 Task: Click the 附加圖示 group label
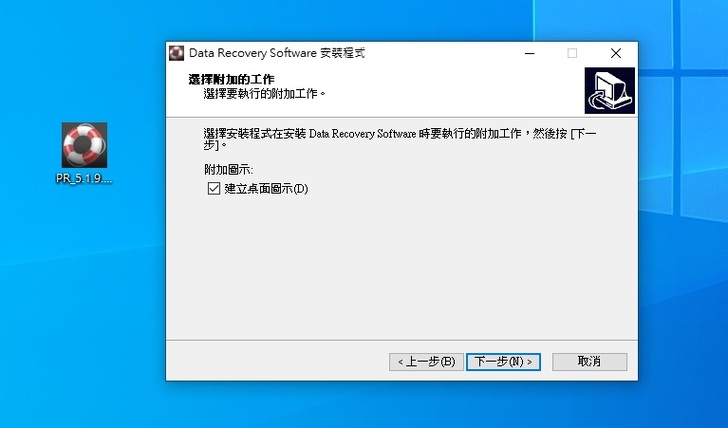229,170
